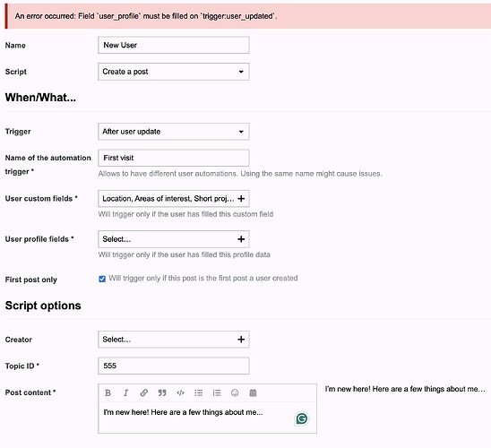Insert preformatted code block
This screenshot has height=448, width=491.
[x=180, y=392]
